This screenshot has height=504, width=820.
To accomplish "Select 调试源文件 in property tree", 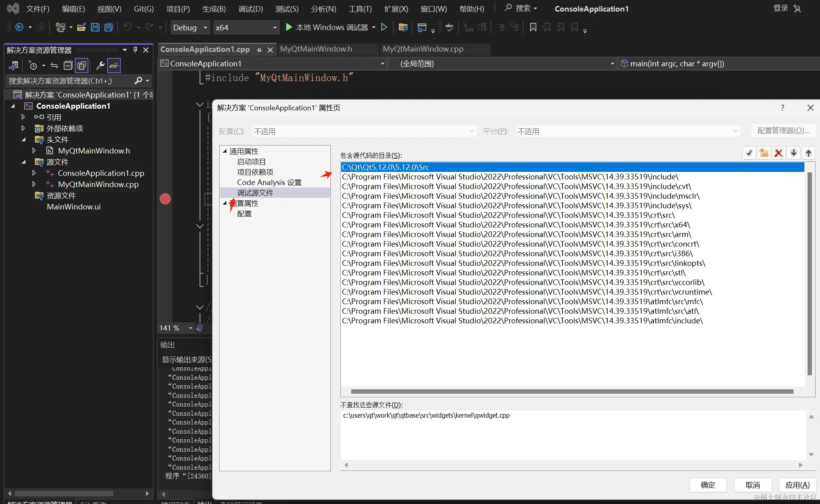I will (x=255, y=193).
